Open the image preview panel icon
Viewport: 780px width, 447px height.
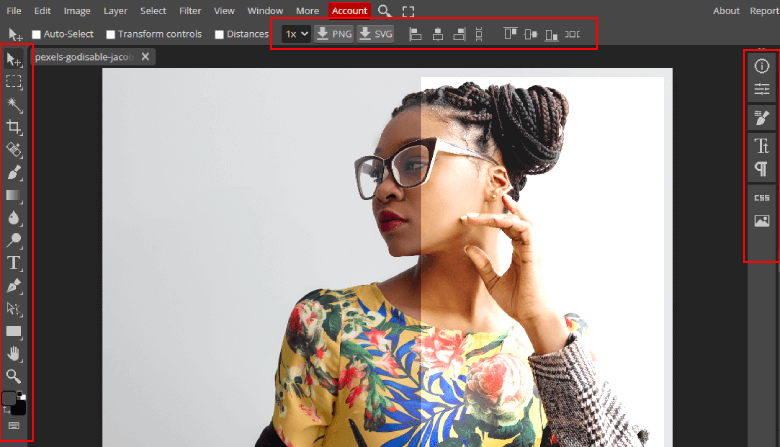click(x=762, y=221)
